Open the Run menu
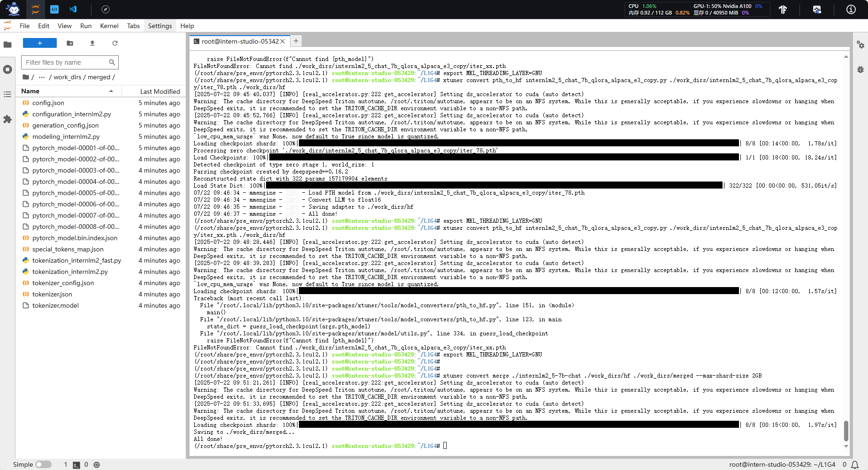This screenshot has height=470, width=868. [x=86, y=26]
